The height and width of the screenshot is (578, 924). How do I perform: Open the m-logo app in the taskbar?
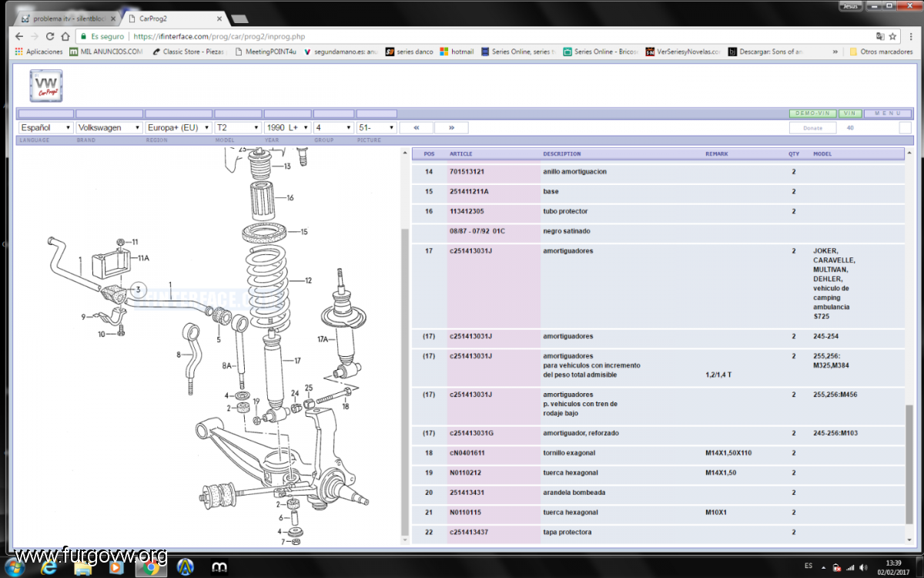(x=219, y=568)
